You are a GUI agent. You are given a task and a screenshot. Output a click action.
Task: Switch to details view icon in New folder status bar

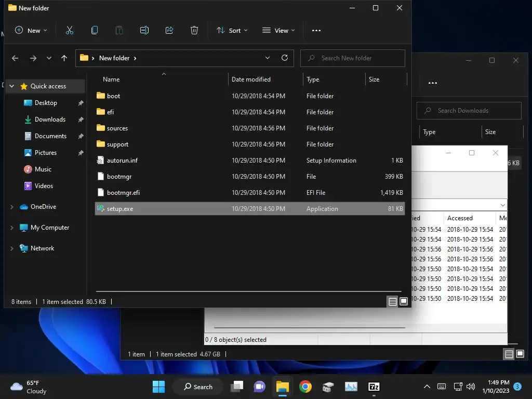(x=393, y=301)
